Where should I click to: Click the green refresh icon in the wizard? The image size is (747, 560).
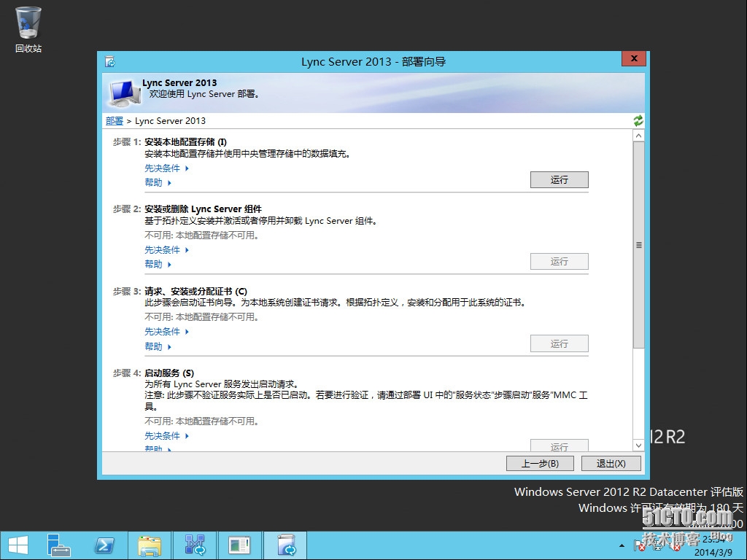(x=638, y=121)
